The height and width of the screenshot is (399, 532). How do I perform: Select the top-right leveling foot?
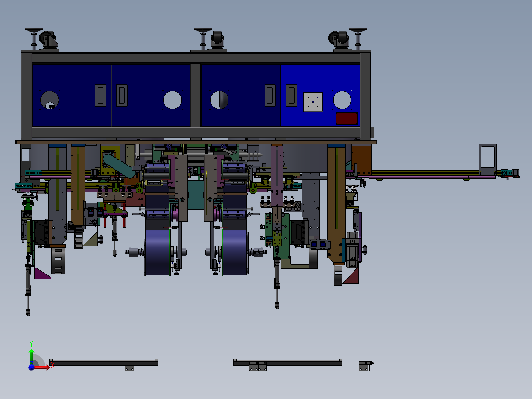pyautogui.click(x=358, y=39)
